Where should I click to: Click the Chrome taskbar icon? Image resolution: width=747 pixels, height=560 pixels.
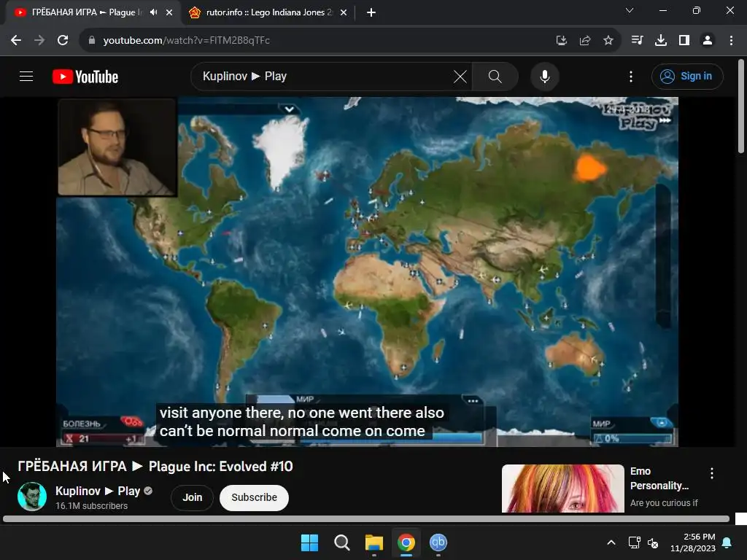[406, 542]
